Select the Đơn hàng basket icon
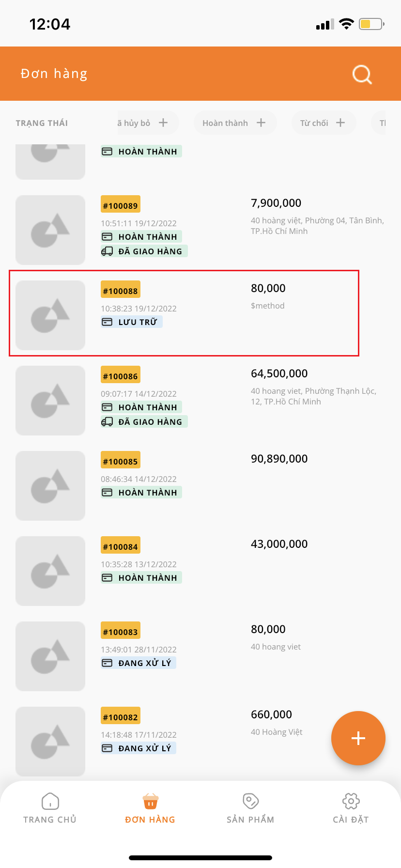This screenshot has height=868, width=401. tap(151, 801)
